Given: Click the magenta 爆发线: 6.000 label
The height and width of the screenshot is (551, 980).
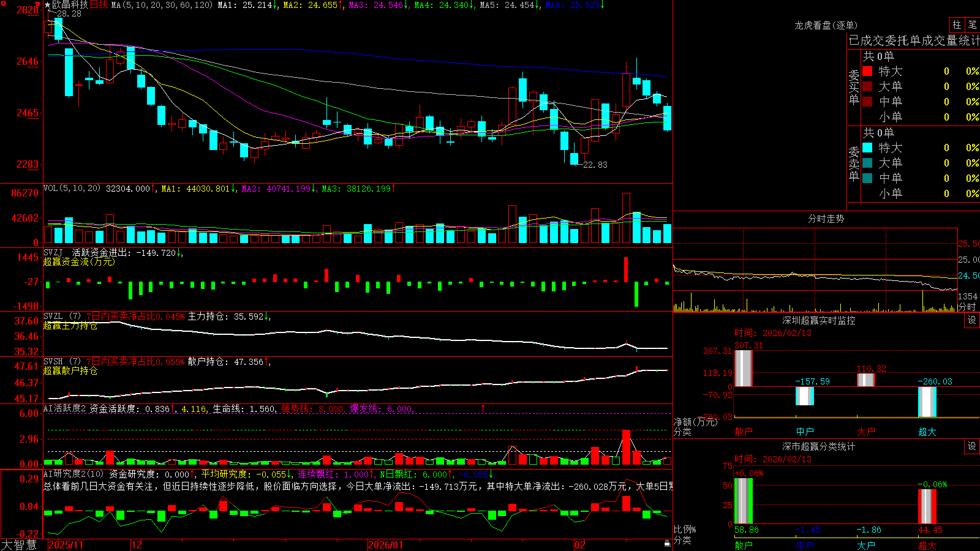Looking at the screenshot, I should click(x=381, y=409).
